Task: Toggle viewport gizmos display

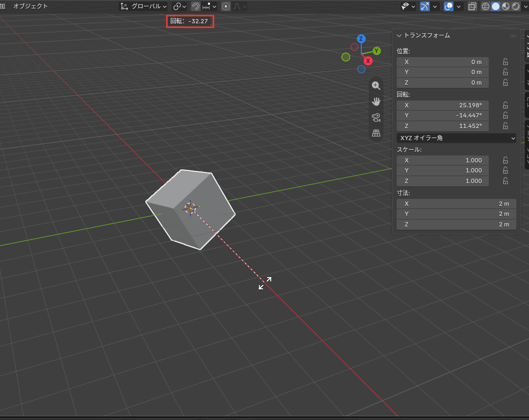Action: point(425,6)
